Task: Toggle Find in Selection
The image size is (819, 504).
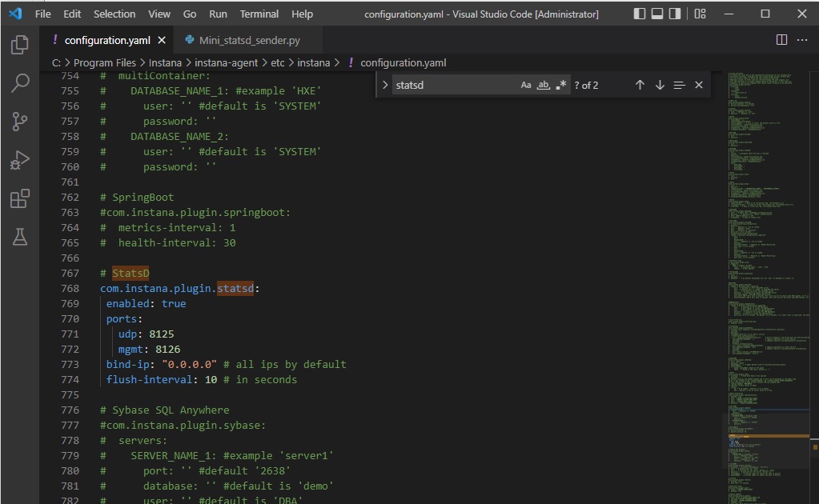Action: (679, 85)
